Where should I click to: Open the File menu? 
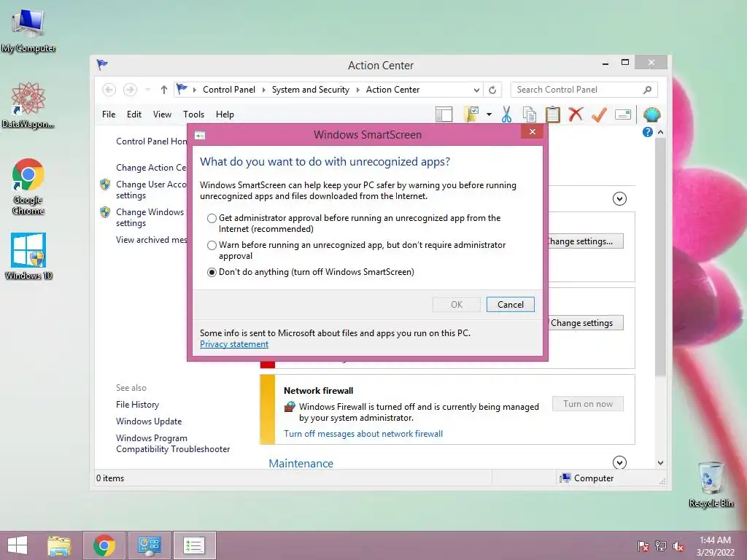point(109,114)
